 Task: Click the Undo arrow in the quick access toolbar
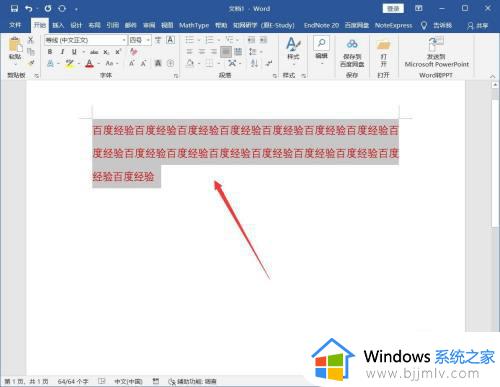29,9
